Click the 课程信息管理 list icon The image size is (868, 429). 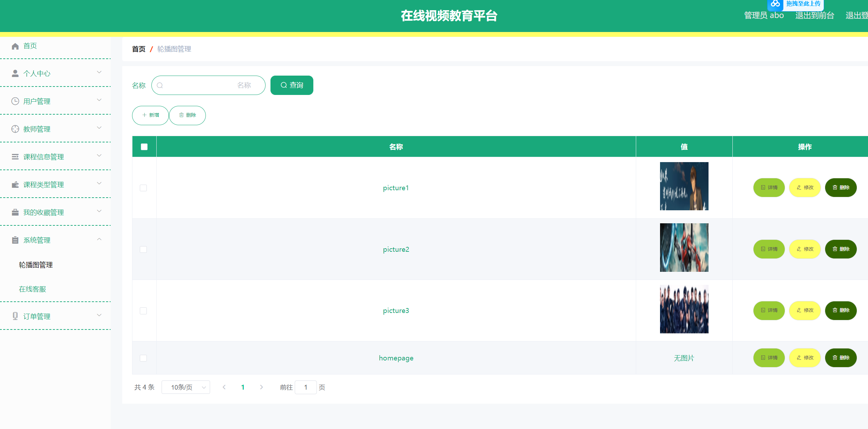(15, 156)
